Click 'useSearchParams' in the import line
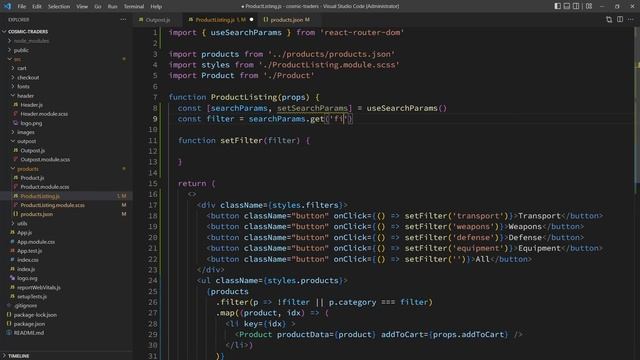Viewport: 640px width, 360px height. (x=246, y=33)
